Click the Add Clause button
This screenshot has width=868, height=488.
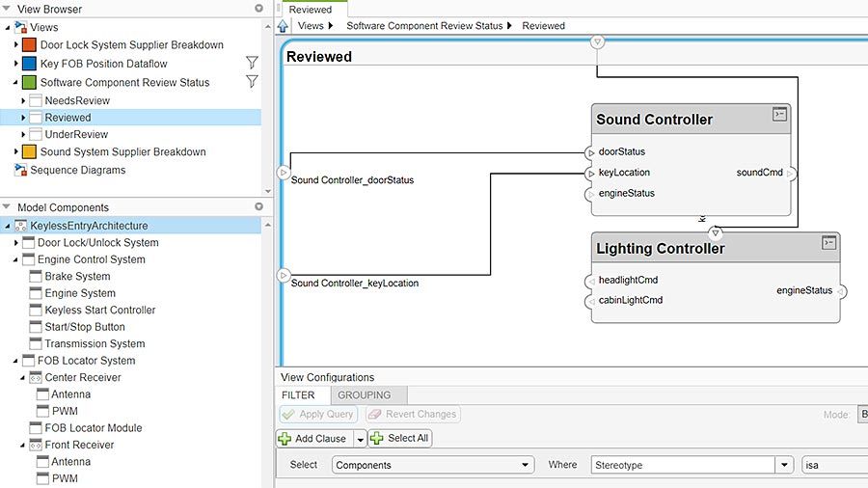pyautogui.click(x=314, y=438)
